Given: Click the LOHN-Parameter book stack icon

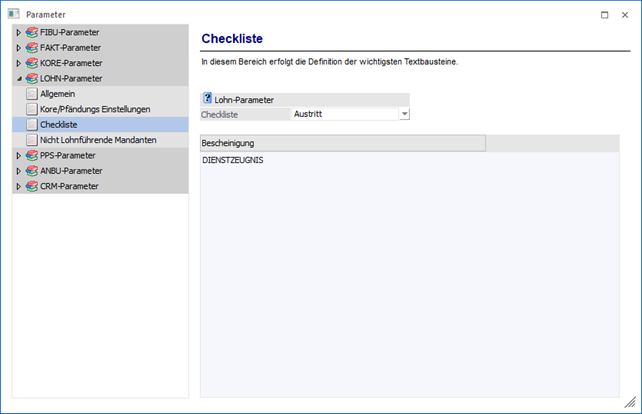Looking at the screenshot, I should coord(32,78).
